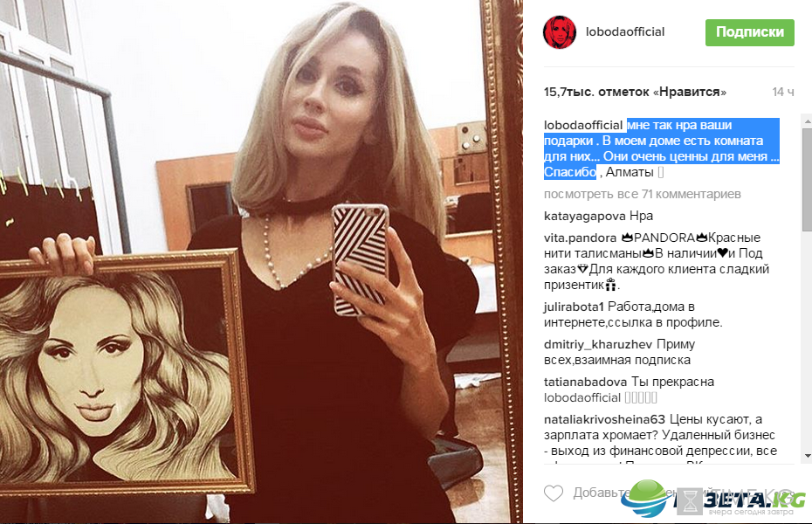Screen dimensions: 812x524
Task: Open julirabota1 commenter profile
Action: pyautogui.click(x=574, y=307)
